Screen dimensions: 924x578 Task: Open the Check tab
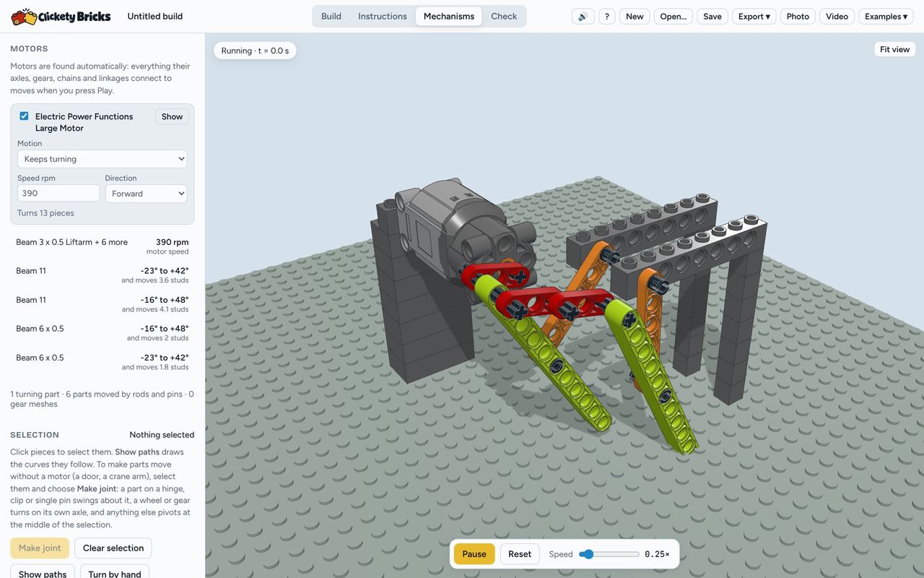click(504, 16)
